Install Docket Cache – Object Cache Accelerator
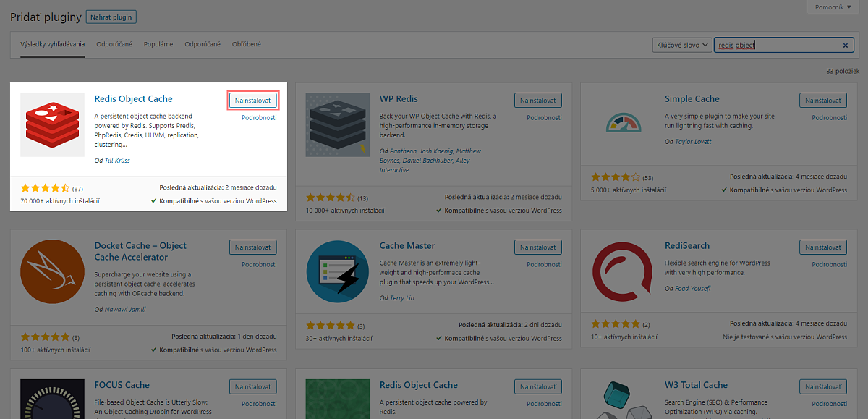This screenshot has height=419, width=868. [253, 247]
